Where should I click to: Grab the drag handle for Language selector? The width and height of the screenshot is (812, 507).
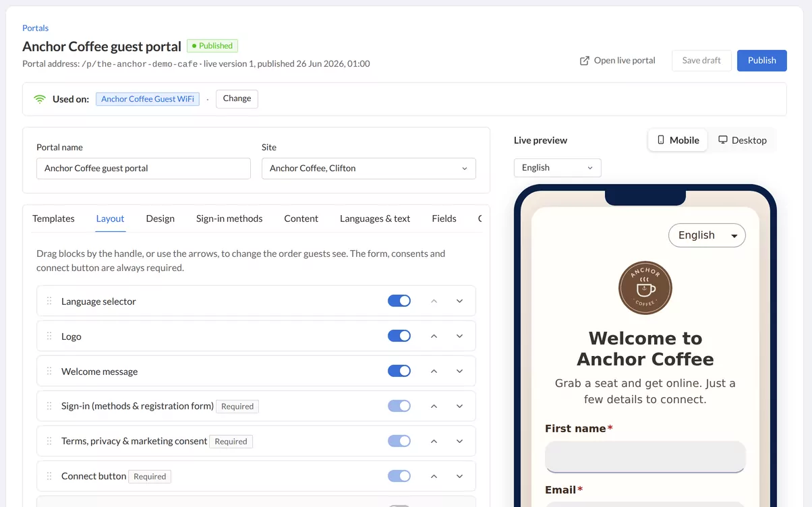pyautogui.click(x=49, y=301)
